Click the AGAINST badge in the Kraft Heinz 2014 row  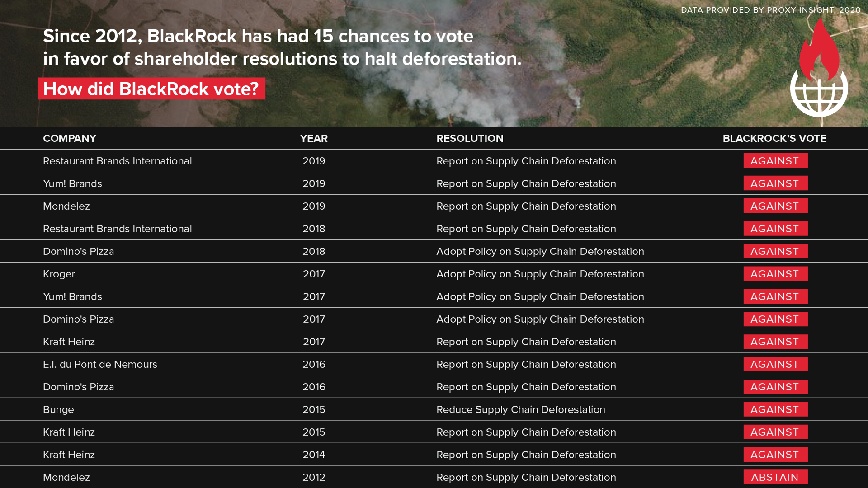pyautogui.click(x=775, y=455)
